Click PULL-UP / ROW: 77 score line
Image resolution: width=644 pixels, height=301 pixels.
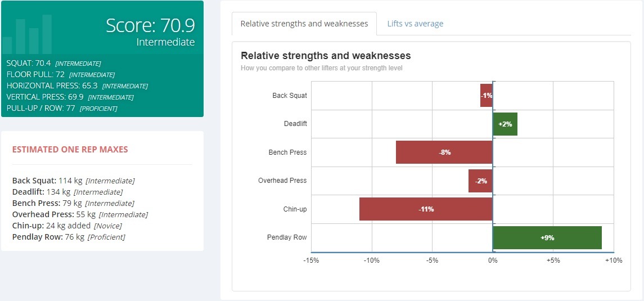[62, 108]
